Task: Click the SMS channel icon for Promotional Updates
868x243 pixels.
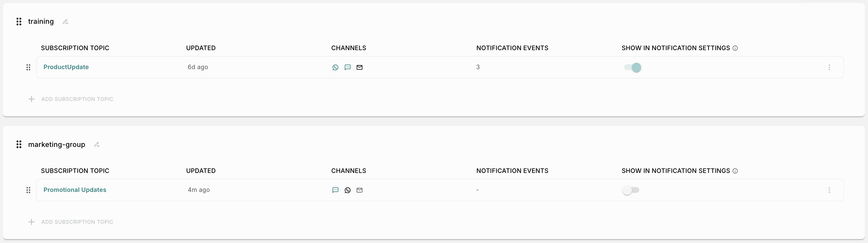Action: 335,190
